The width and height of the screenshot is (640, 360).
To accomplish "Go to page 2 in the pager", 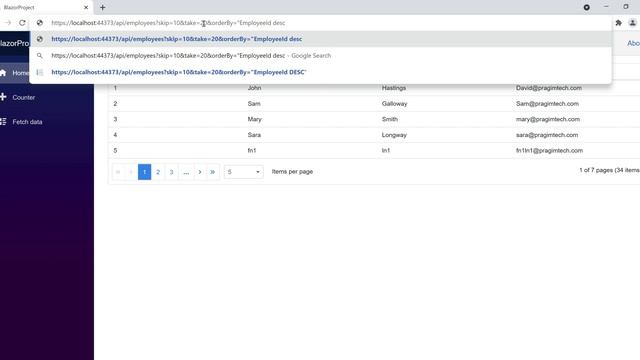I will (x=158, y=172).
